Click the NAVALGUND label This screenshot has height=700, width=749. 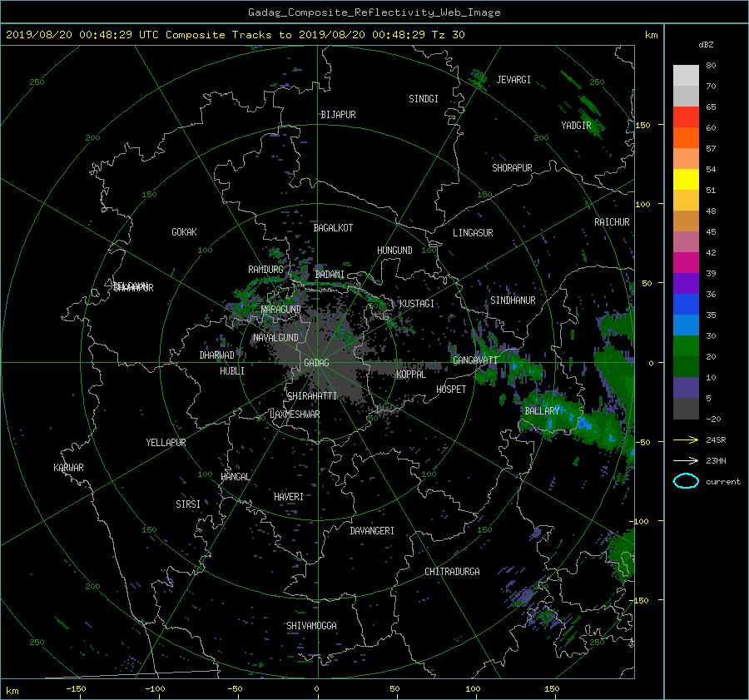click(x=275, y=338)
